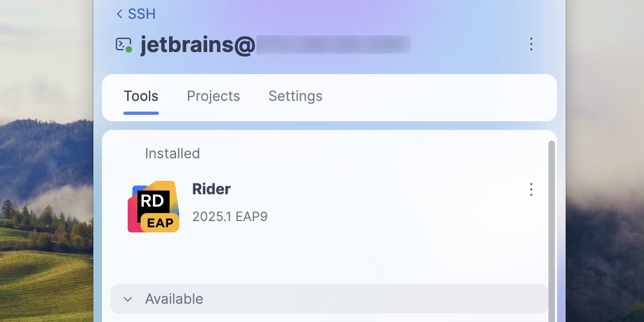
Task: Open the Settings tab
Action: pos(295,97)
